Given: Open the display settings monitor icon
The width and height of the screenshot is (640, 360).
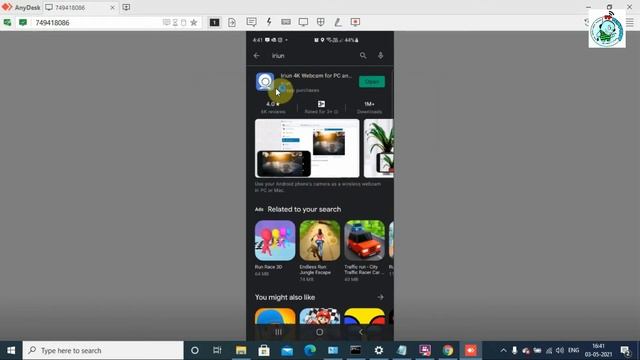Looking at the screenshot, I should 303,22.
